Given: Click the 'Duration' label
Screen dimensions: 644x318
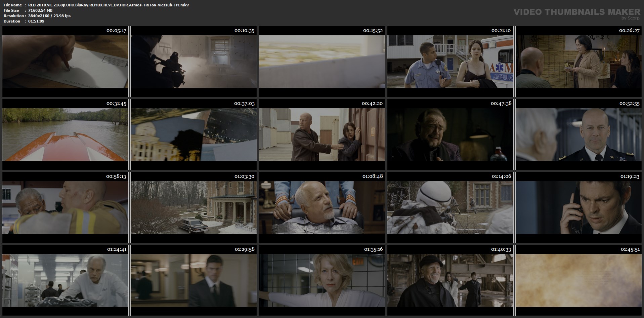Looking at the screenshot, I should tap(12, 21).
